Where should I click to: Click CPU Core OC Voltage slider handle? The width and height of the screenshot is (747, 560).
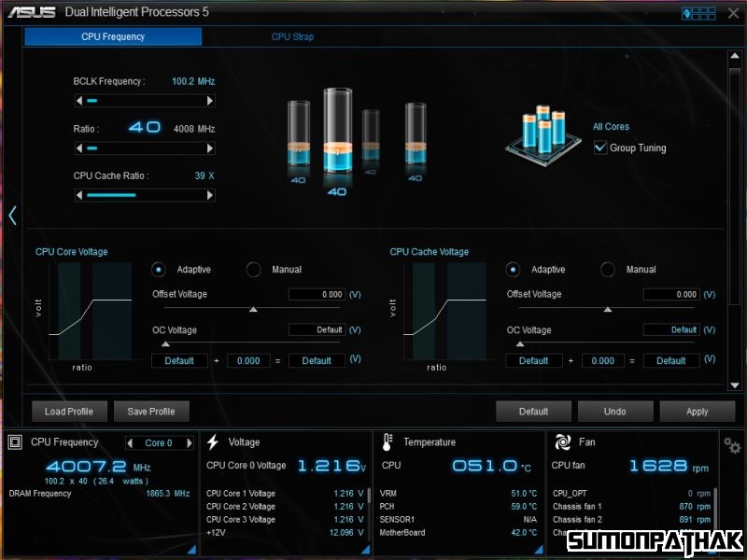pos(165,343)
